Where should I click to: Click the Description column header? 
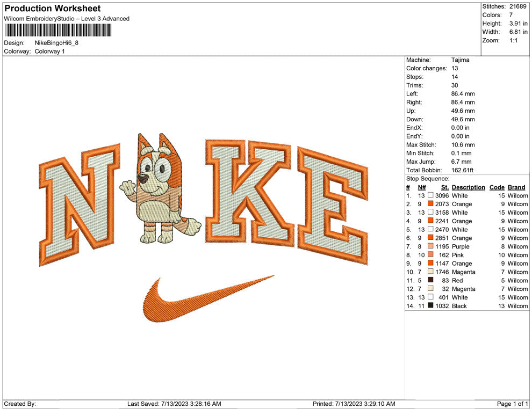[468, 187]
